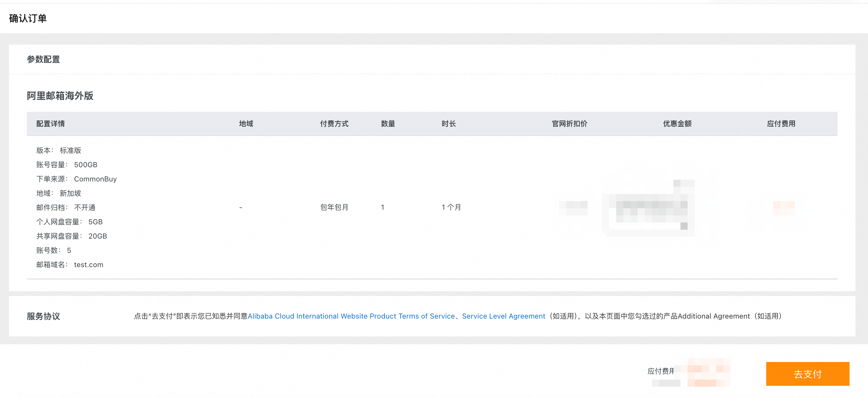Click the CommonBuy order source value
This screenshot has height=398, width=868.
click(95, 179)
